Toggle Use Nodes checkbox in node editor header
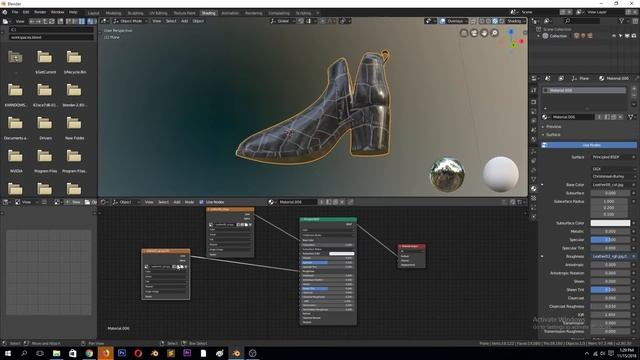Viewport: 640px width, 360px height. tap(201, 202)
